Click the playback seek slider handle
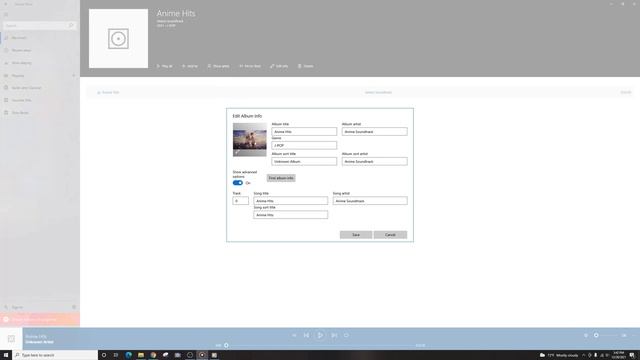 [x=226, y=345]
